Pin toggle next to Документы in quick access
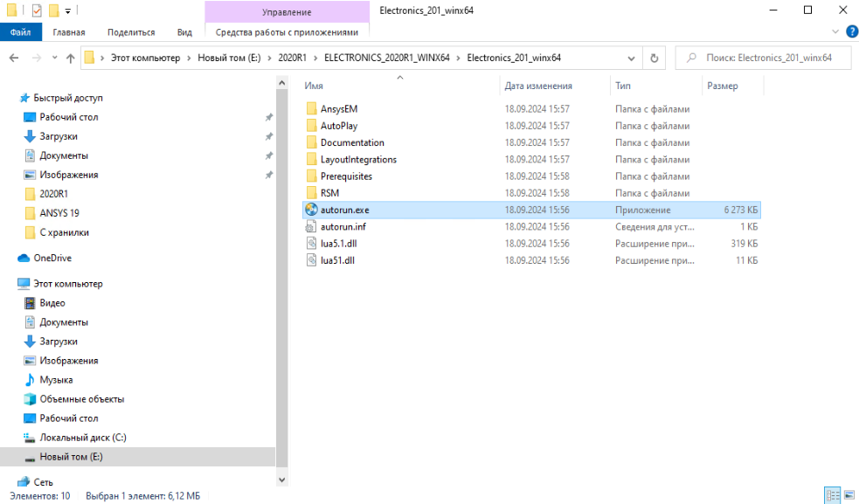The height and width of the screenshot is (504, 859). pyautogui.click(x=269, y=155)
